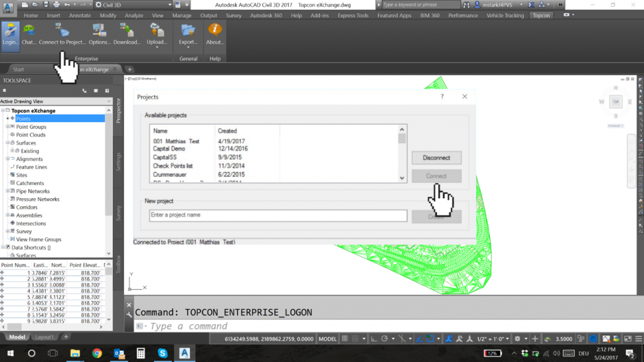Click the Login icon in the Enterprise panel
Screen dimensions: 644x362
10,34
